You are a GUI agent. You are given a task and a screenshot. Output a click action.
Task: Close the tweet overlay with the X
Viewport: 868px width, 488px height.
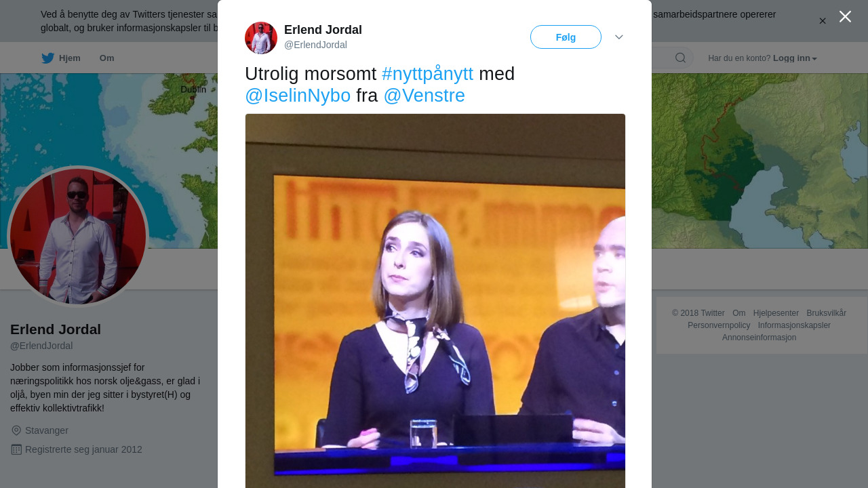point(845,16)
